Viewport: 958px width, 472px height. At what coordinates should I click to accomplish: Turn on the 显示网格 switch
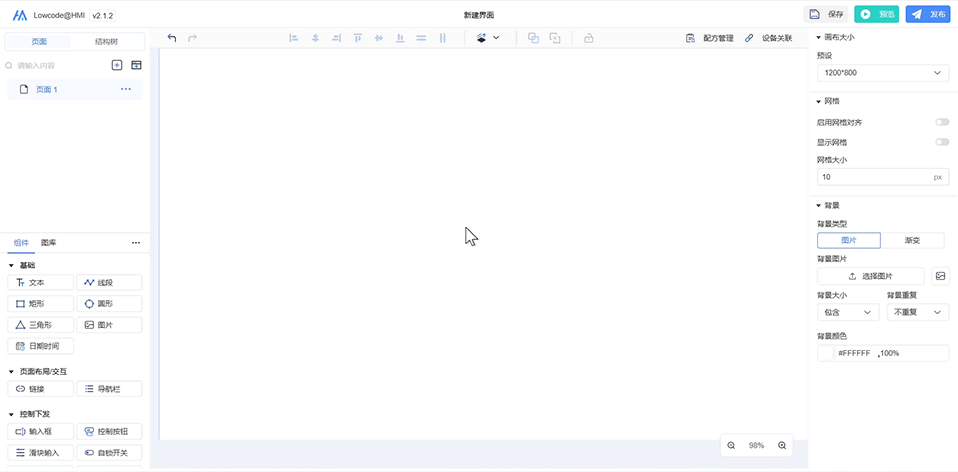pyautogui.click(x=941, y=142)
